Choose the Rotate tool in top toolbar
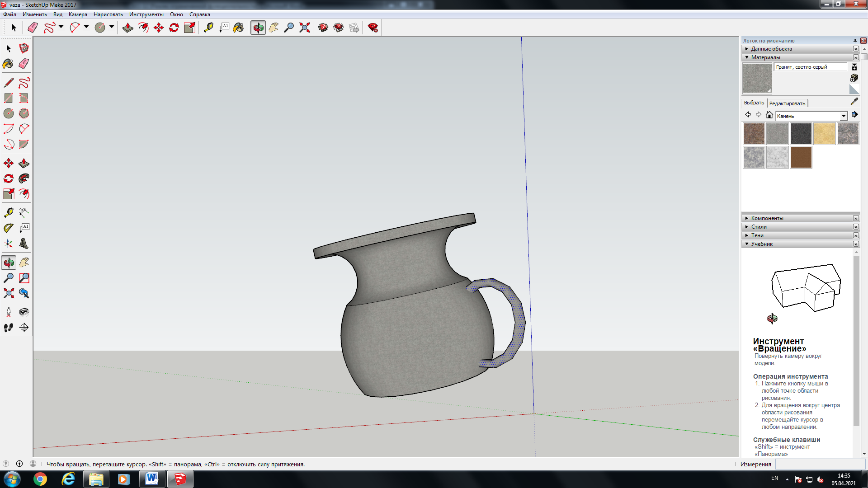Screen dimensions: 868x488 [x=174, y=28]
